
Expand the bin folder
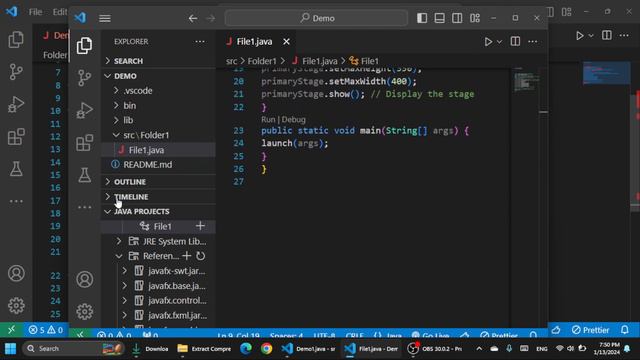pyautogui.click(x=158, y=105)
